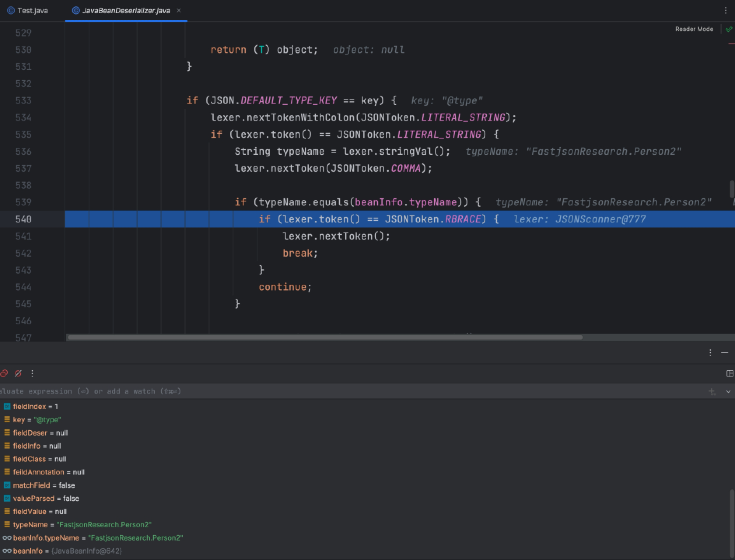Click nextTokenWithColon call on line 534
The image size is (735, 560).
301,117
